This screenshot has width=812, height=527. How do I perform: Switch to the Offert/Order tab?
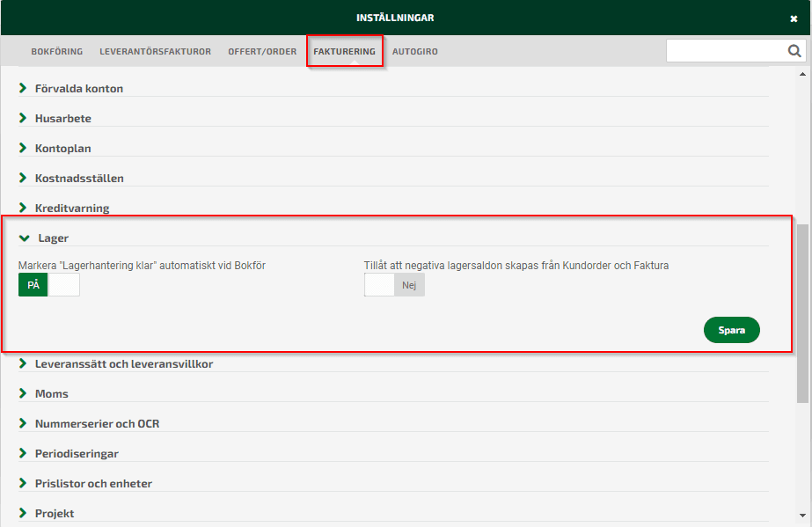(x=262, y=51)
